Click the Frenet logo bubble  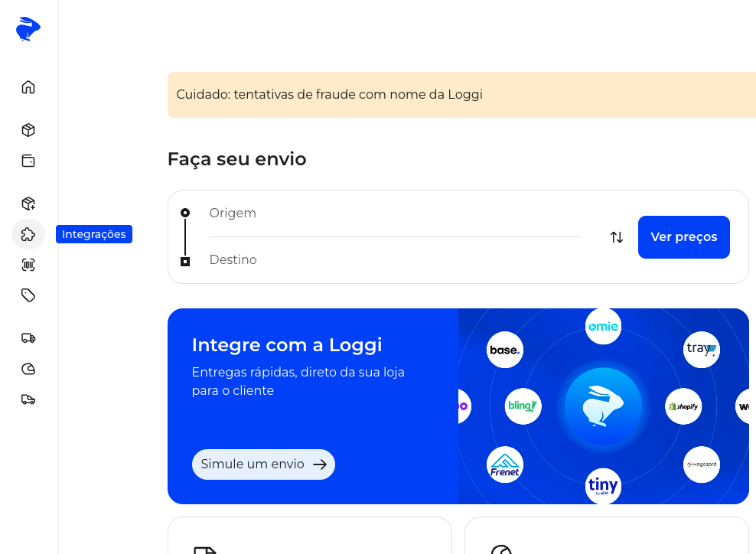[x=505, y=464]
